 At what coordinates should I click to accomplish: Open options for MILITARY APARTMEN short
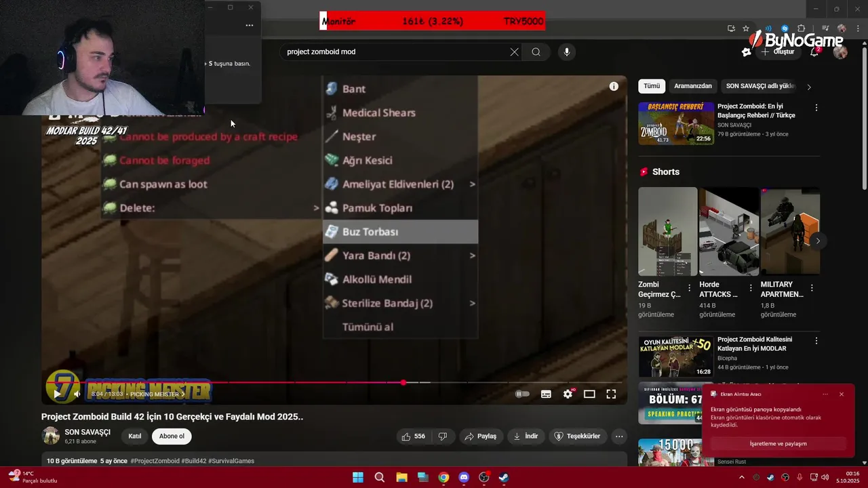[812, 288]
